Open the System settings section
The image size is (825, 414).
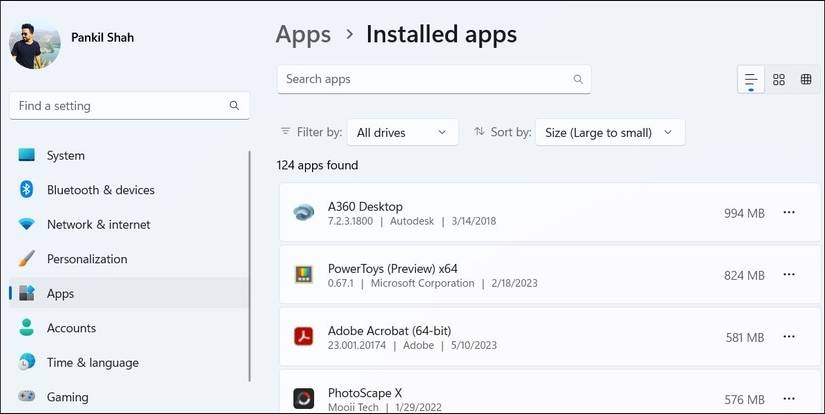tap(66, 156)
